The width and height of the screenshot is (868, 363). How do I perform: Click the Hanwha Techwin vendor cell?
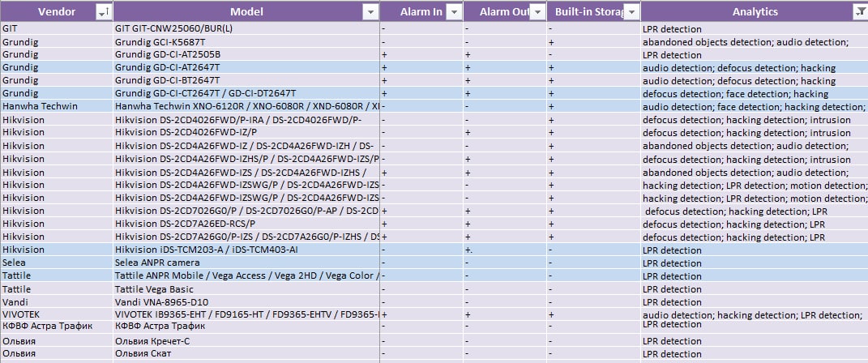point(57,106)
